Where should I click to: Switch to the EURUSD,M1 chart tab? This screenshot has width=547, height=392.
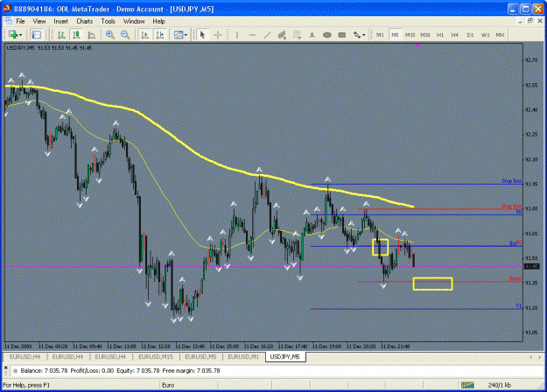point(243,357)
